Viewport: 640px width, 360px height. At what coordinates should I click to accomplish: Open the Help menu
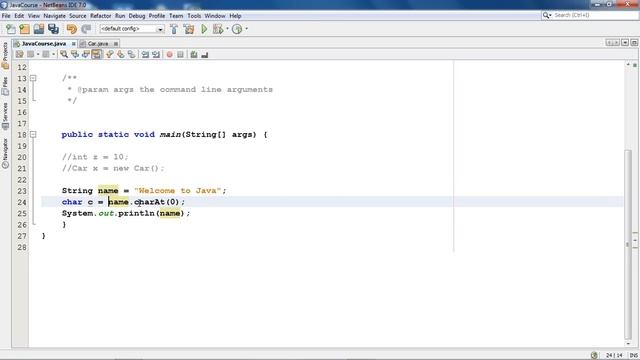tap(235, 16)
